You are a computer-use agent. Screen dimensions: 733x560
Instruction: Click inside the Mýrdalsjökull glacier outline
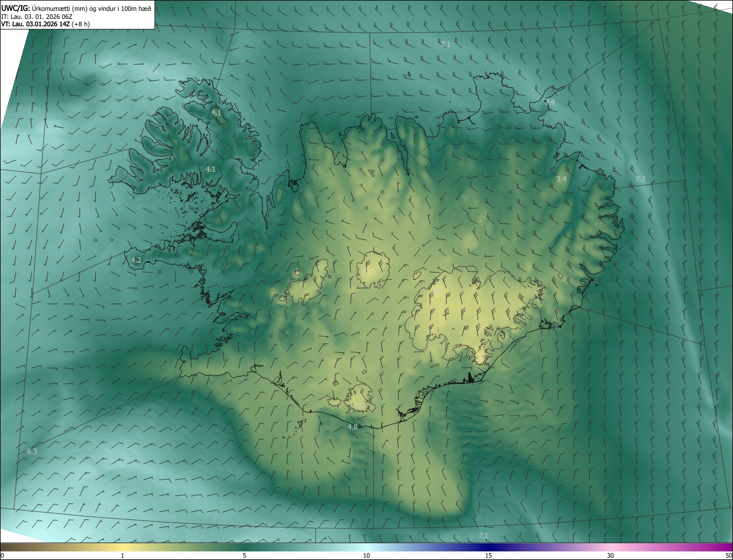361,399
